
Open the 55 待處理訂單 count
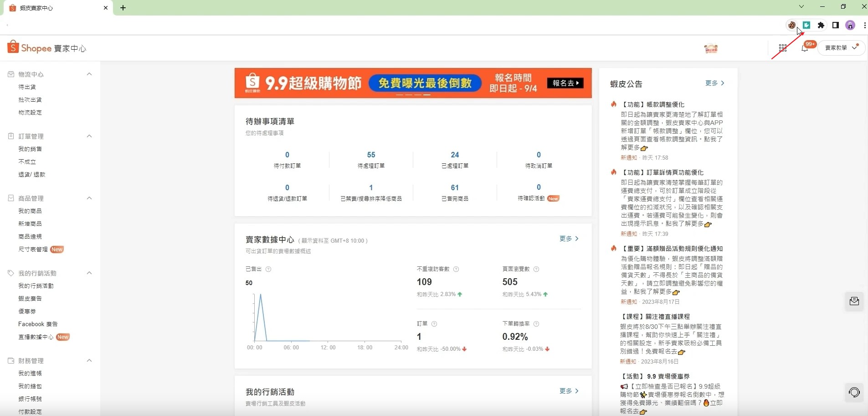[x=371, y=155]
